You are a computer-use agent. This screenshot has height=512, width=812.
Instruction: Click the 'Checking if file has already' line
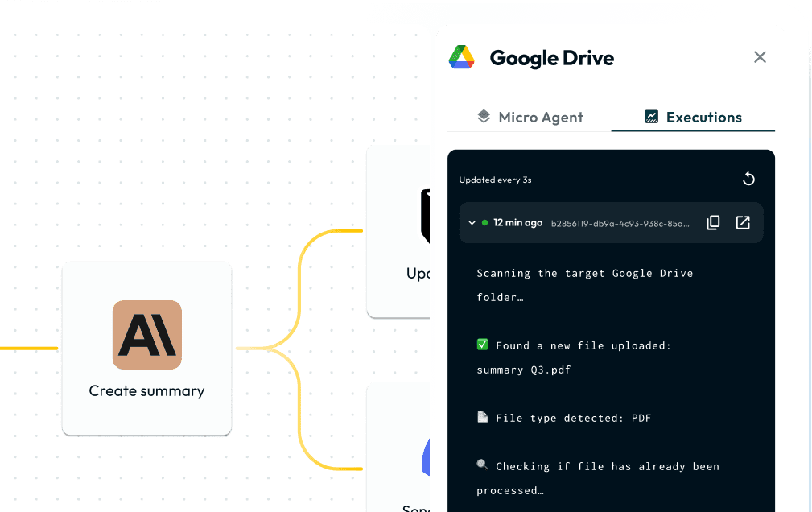click(608, 466)
